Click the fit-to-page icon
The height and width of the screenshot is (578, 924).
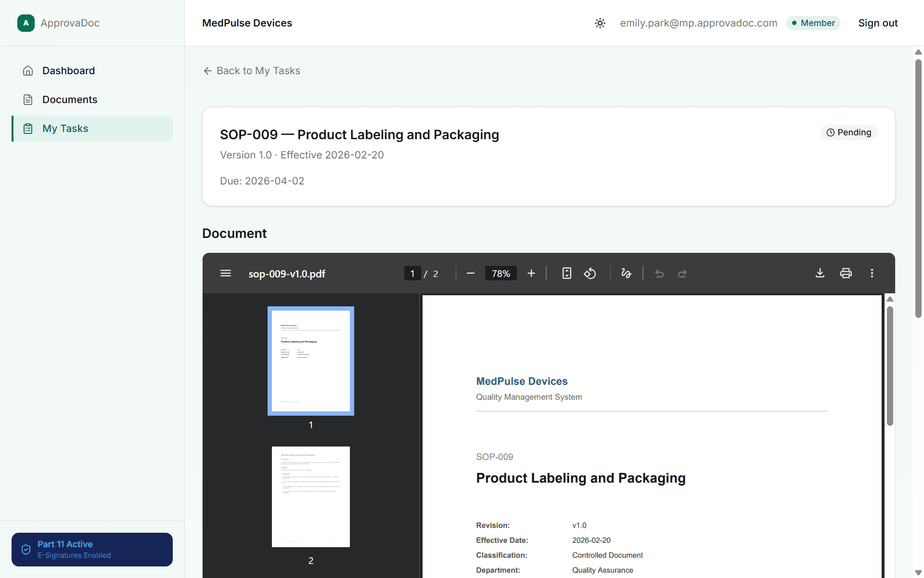pos(566,273)
